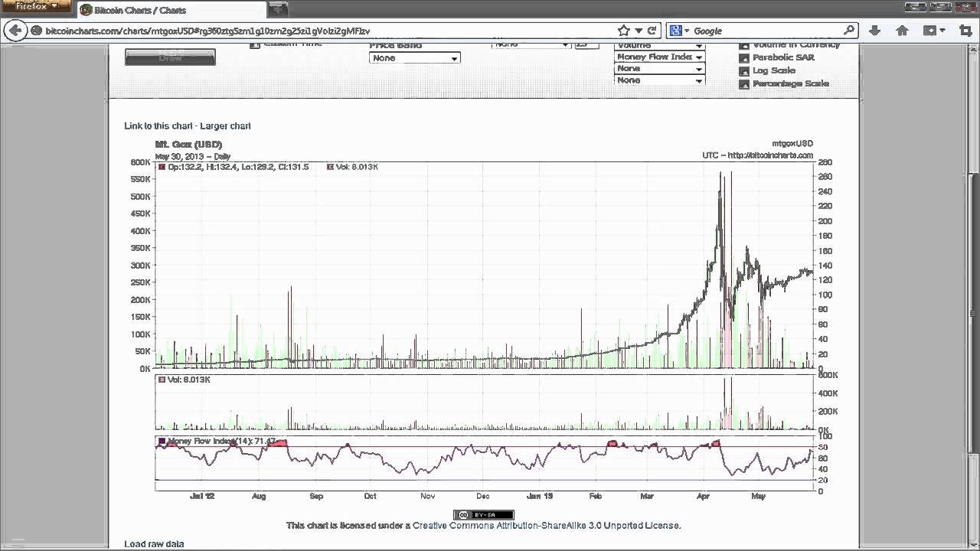The image size is (980, 551).
Task: Bookmark this page with the star icon
Action: tap(623, 31)
